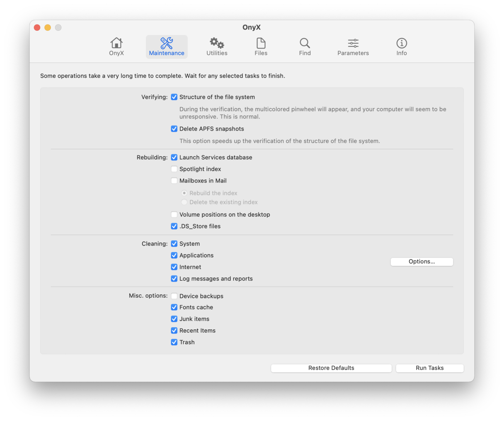The image size is (504, 421).
Task: Uncheck .DS_Store files checkbox
Action: pos(174,226)
